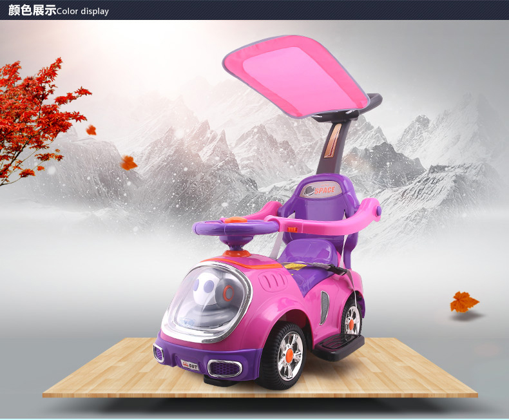Click the falling orange leaf on right
509x420 pixels.
[464, 301]
